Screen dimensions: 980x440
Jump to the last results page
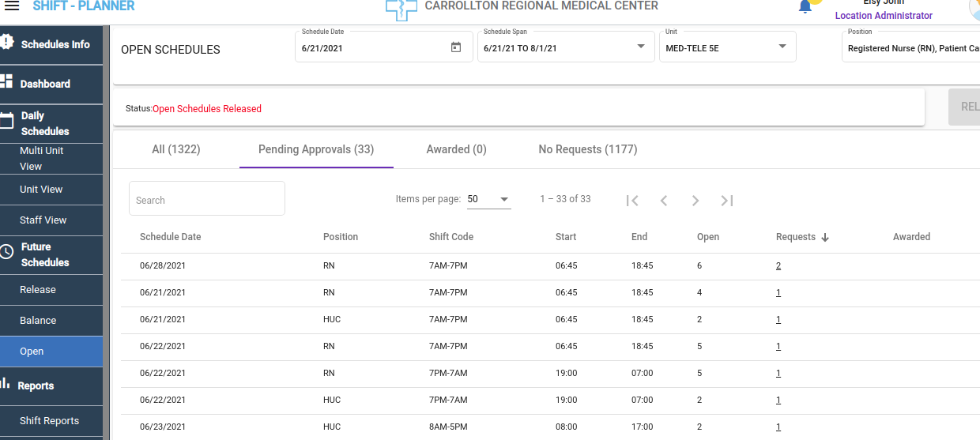coord(727,201)
